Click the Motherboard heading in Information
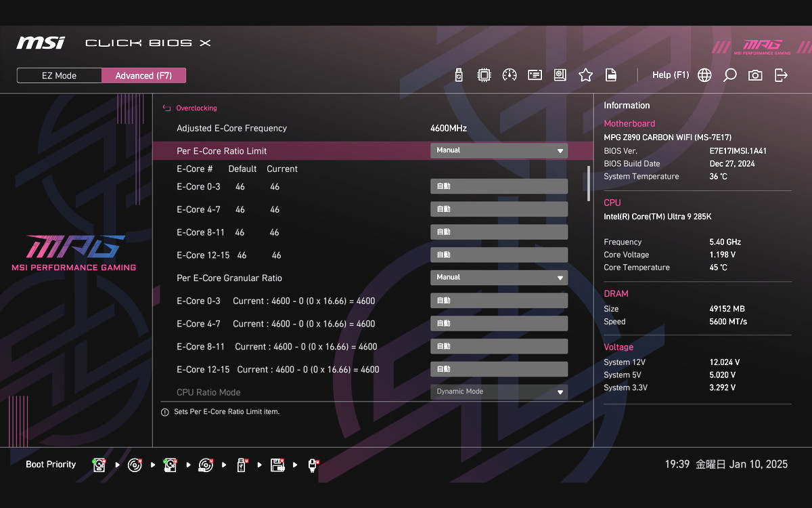812x508 pixels. coord(629,124)
